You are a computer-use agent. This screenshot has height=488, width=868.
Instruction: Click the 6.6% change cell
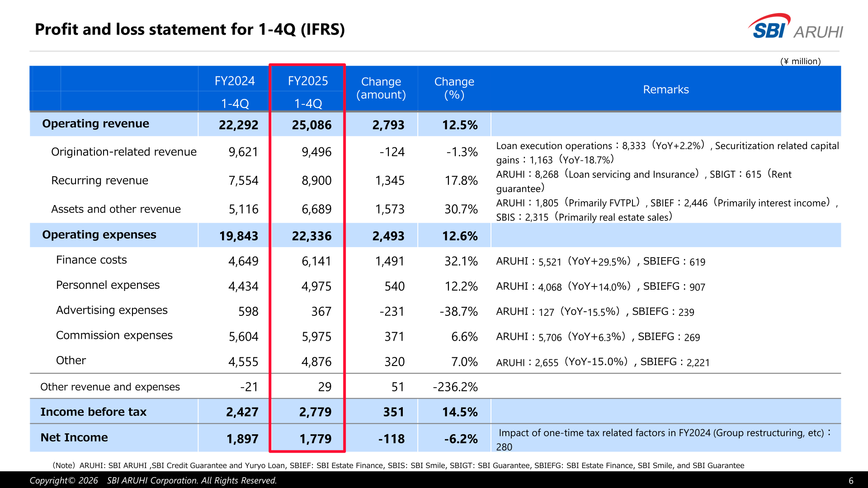point(464,337)
